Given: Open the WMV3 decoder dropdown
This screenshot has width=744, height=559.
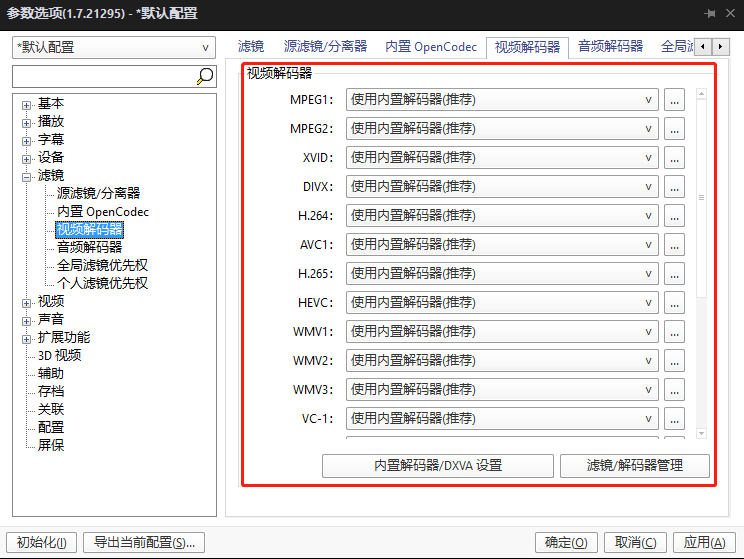Looking at the screenshot, I should [x=502, y=390].
